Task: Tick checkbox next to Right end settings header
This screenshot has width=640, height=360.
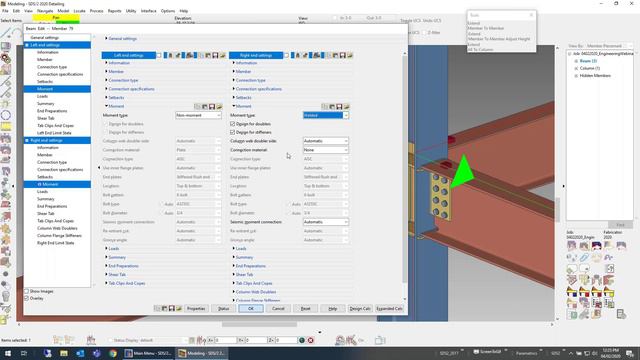Action: (x=286, y=55)
